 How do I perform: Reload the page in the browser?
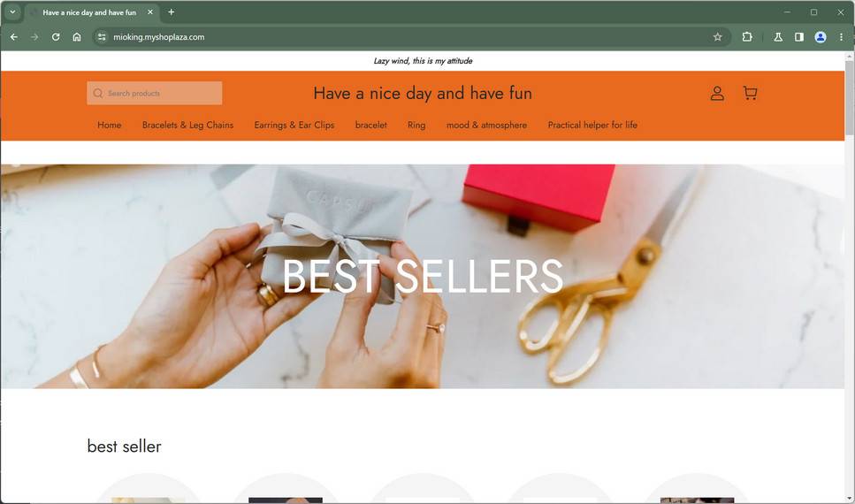56,37
